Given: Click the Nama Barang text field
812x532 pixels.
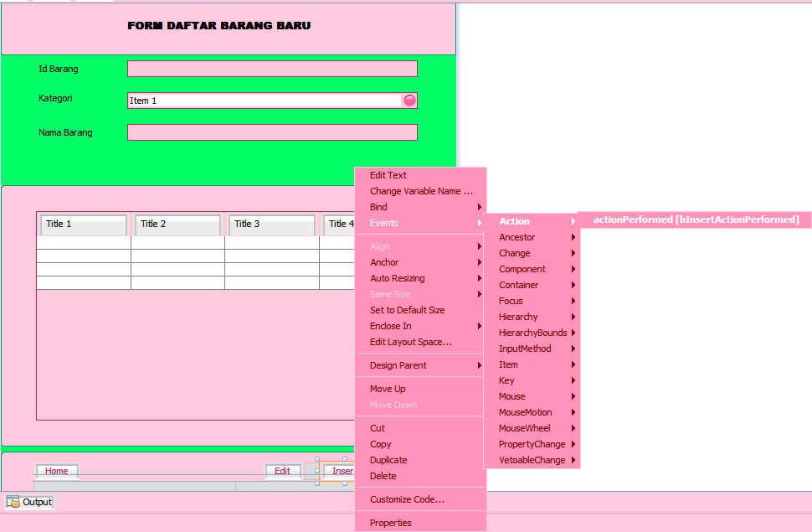Looking at the screenshot, I should [272, 132].
